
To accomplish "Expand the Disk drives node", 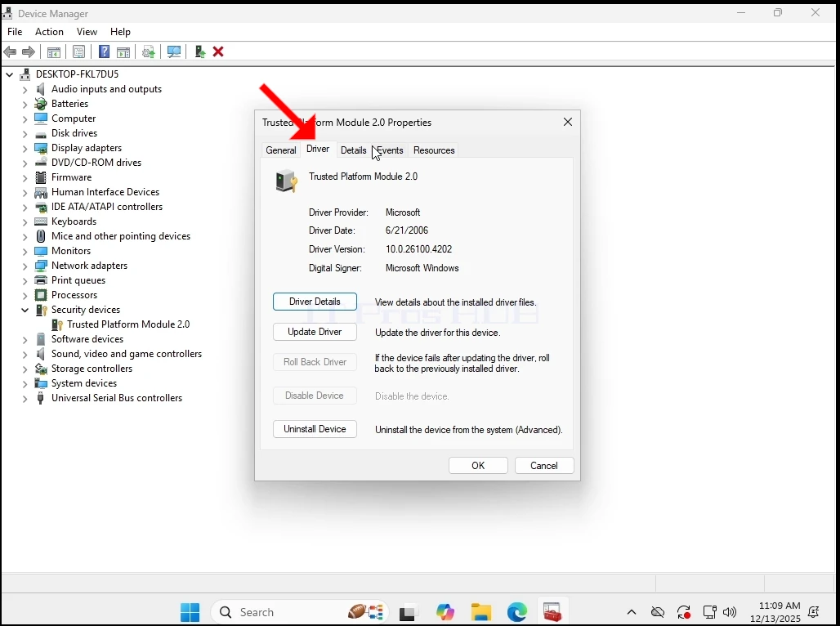I will tap(25, 133).
